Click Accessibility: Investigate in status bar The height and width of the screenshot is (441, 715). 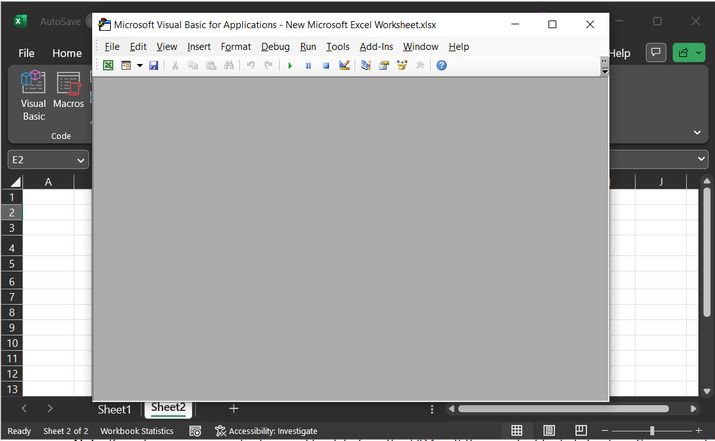tap(266, 431)
